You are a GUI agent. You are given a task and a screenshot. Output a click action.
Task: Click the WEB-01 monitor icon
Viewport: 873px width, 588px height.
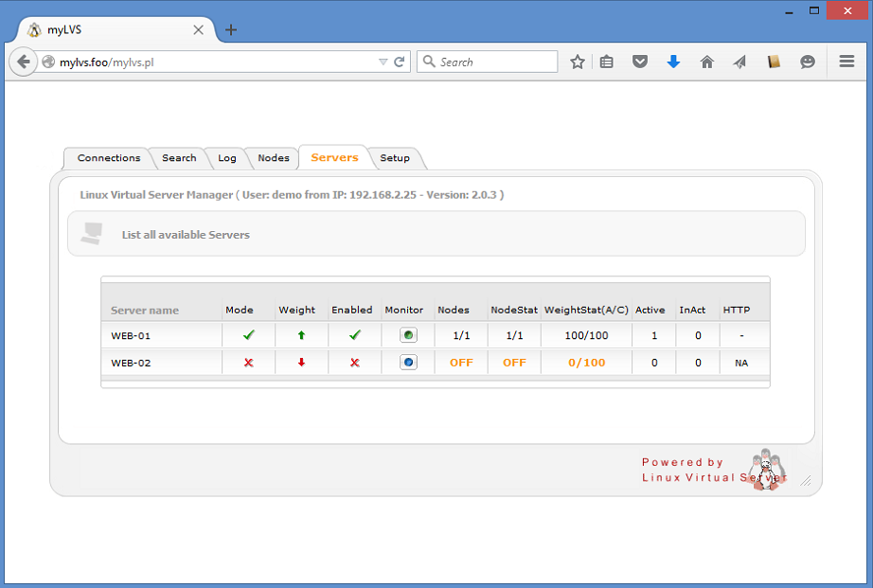tap(408, 335)
